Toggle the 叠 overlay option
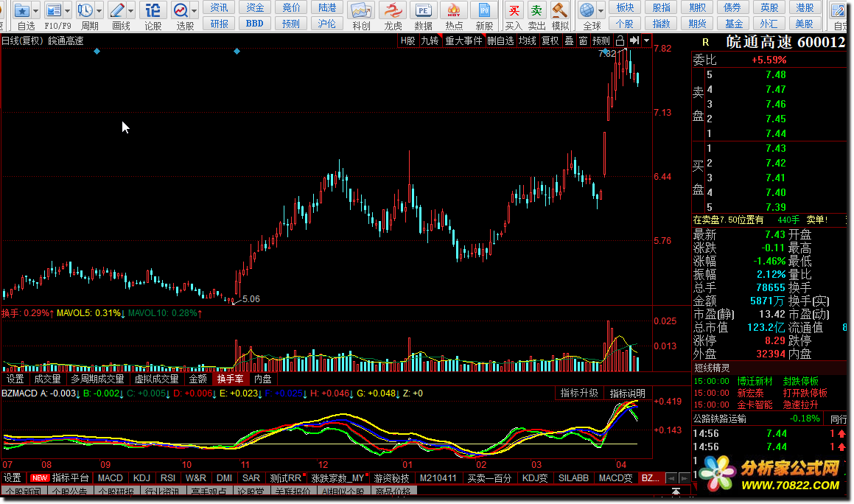 (569, 41)
